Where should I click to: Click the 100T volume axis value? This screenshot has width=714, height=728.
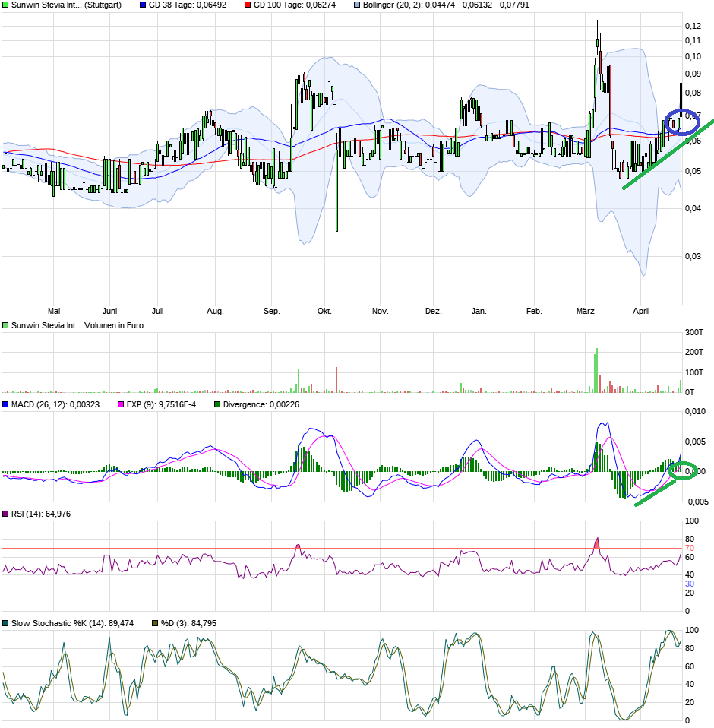694,372
